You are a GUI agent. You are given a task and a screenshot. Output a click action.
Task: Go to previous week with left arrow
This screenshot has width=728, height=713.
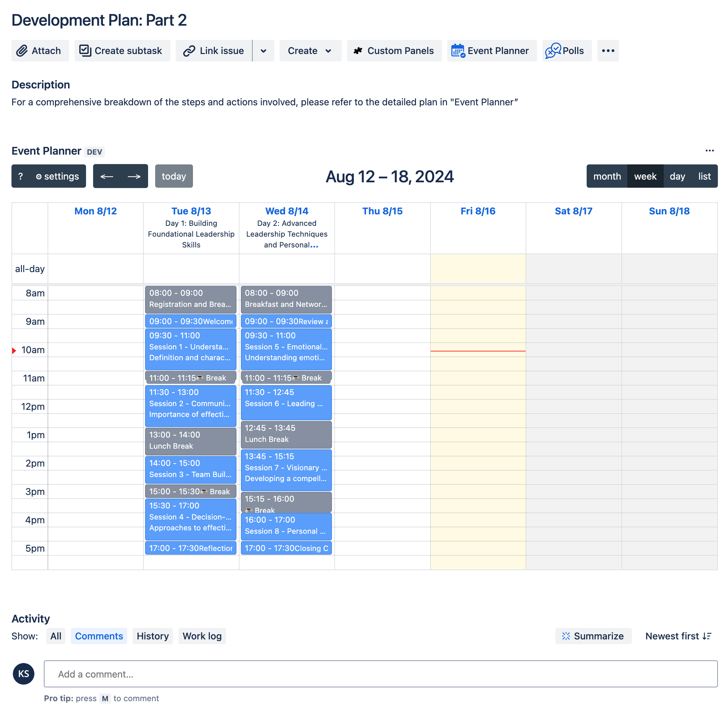click(107, 176)
